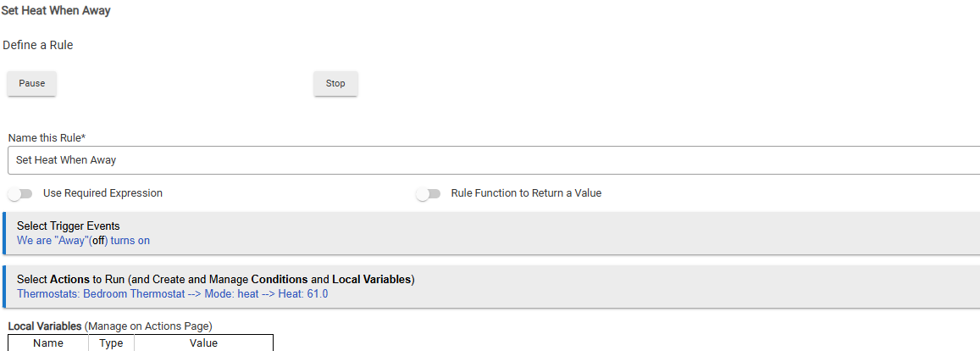
Task: Open the Select Actions to Run section
Action: [491, 287]
